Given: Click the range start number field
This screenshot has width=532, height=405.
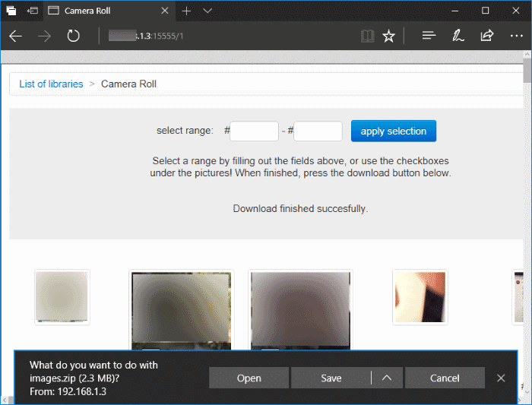Looking at the screenshot, I should (254, 131).
